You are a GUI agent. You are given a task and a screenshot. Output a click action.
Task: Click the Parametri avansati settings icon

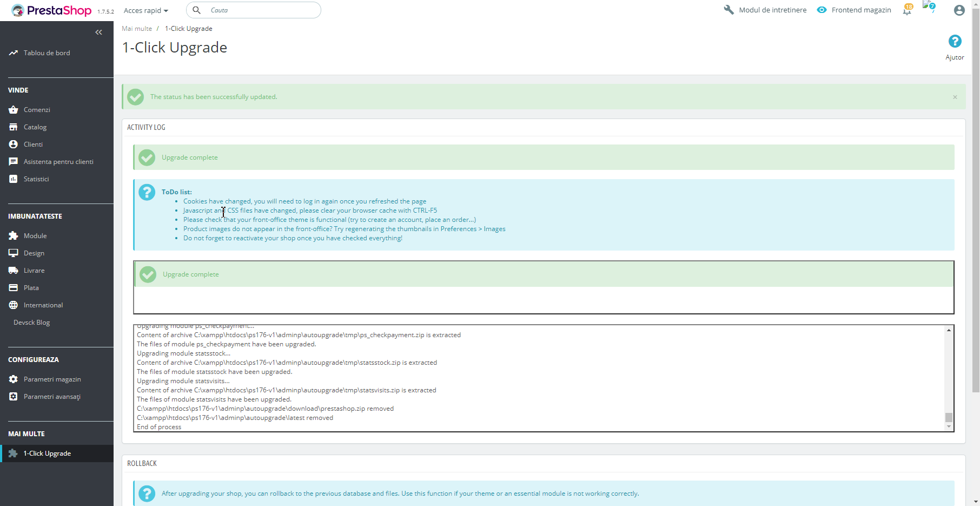point(14,397)
